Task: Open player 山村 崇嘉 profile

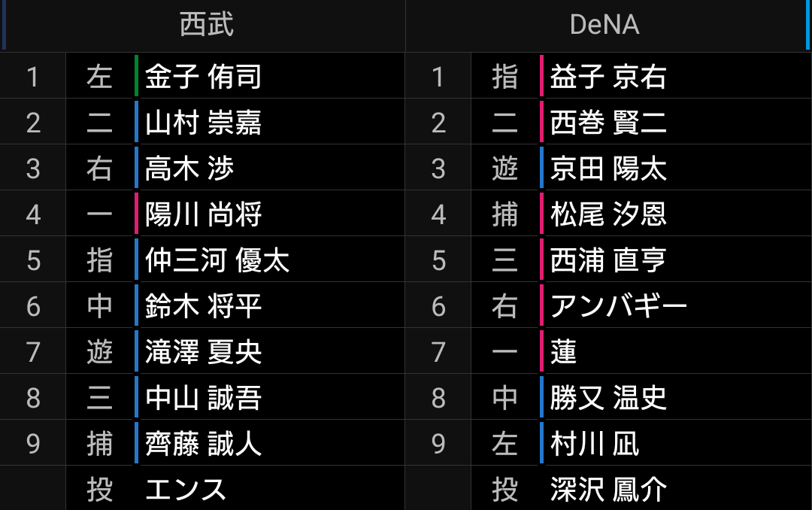Action: point(203,123)
